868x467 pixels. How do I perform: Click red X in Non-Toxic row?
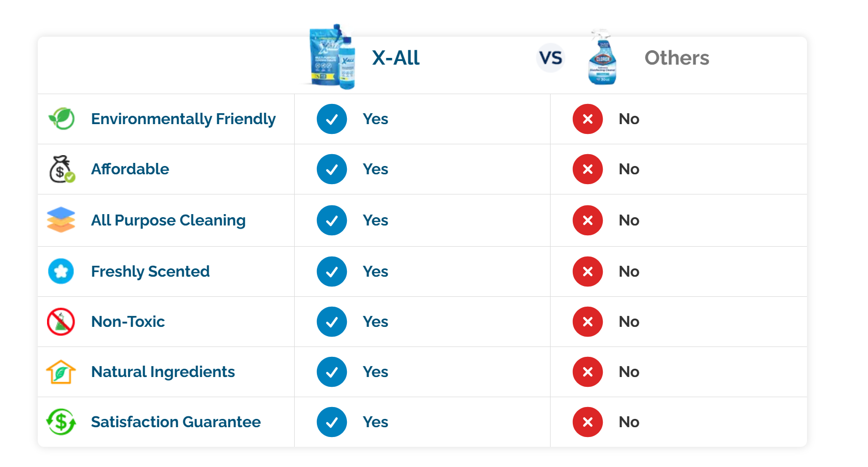[588, 322]
